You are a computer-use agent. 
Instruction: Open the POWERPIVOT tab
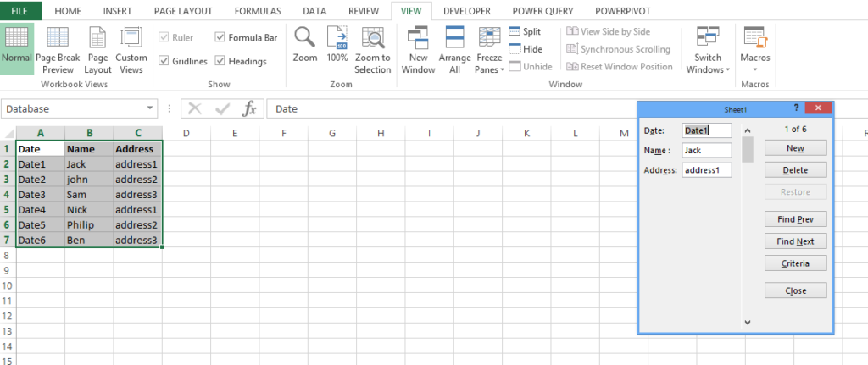point(623,11)
